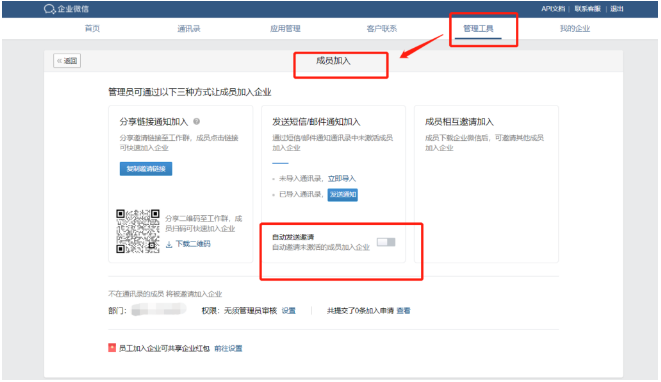Toggle the 自动发送邀请 switch
Viewport: 661px width, 382px height.
point(386,242)
